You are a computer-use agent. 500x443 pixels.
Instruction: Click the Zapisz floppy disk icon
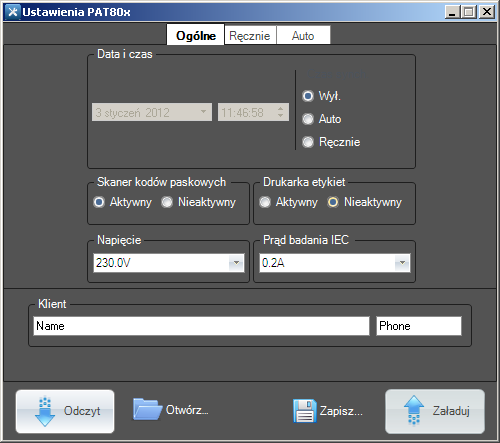point(305,411)
